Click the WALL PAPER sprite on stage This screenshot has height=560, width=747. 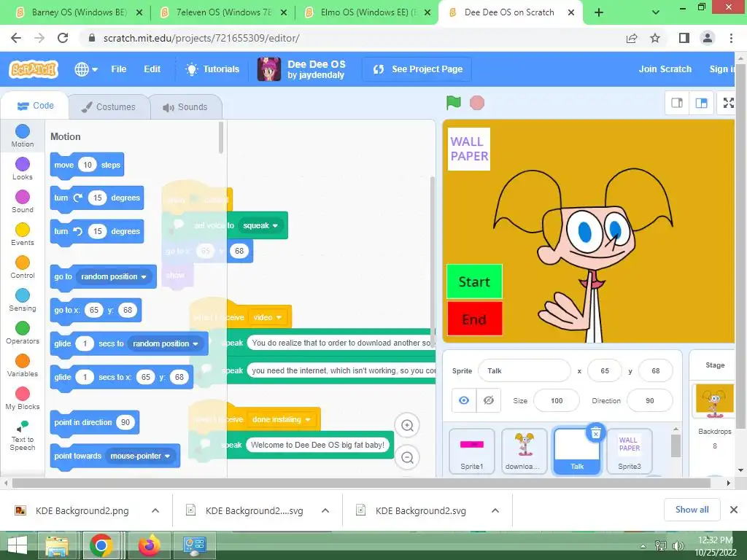pos(469,149)
